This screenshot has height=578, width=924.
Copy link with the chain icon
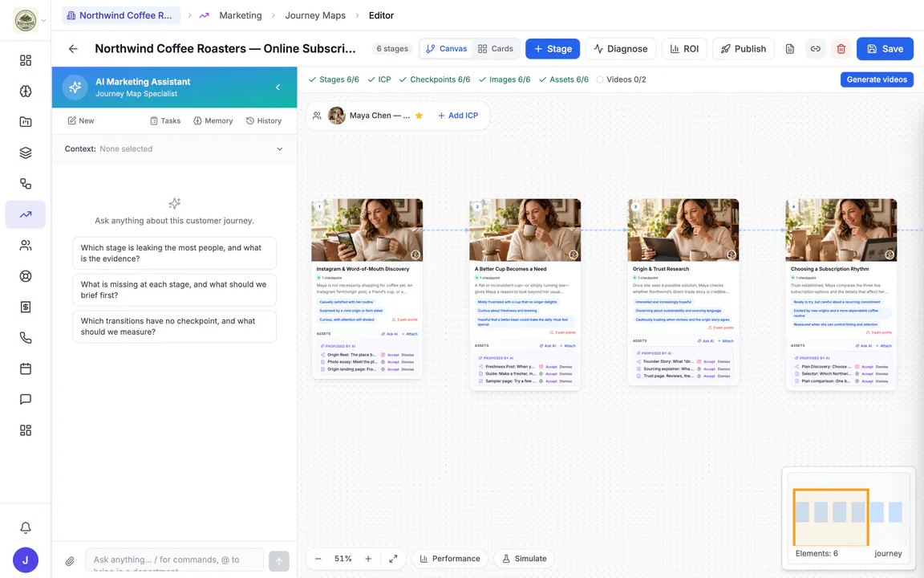tap(815, 49)
